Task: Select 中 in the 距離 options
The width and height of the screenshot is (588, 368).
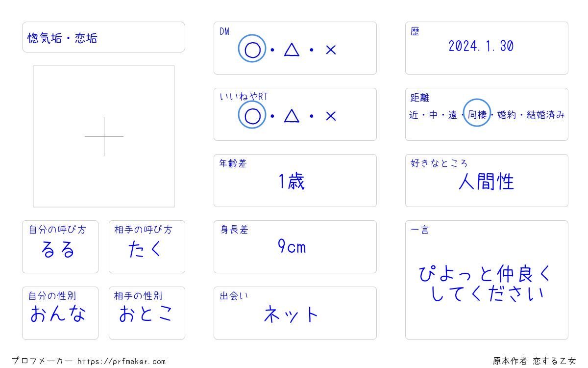Action: tap(433, 115)
